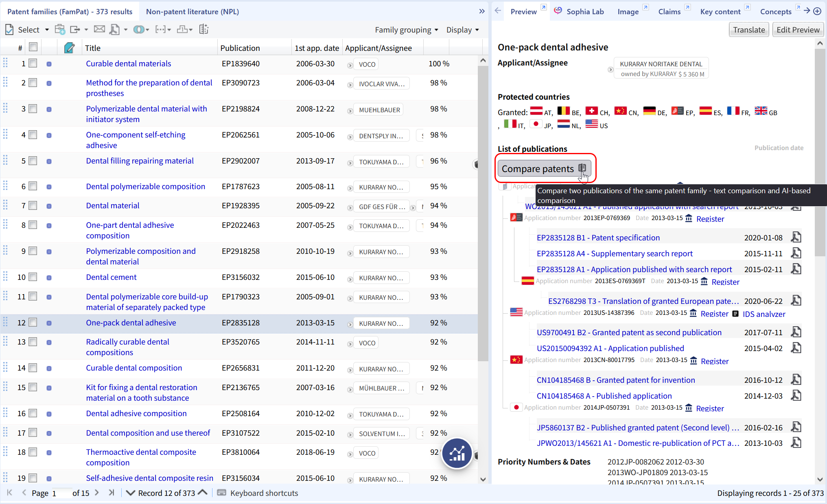Check the box for row 4 One-component self-etching adhesive
827x504 pixels.
point(33,134)
